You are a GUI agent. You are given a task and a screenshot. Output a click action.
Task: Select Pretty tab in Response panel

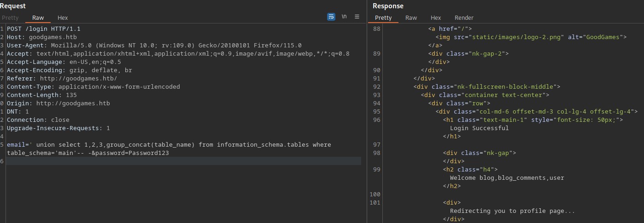pyautogui.click(x=383, y=17)
